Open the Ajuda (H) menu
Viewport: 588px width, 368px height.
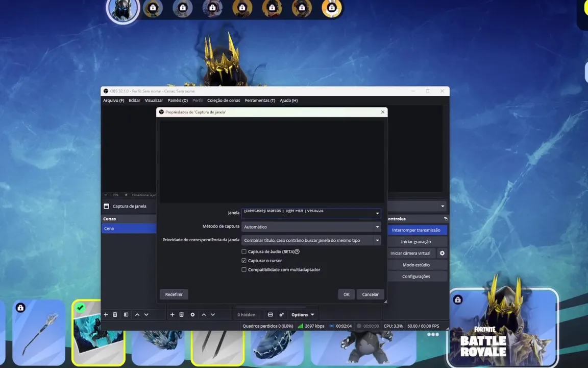[289, 100]
